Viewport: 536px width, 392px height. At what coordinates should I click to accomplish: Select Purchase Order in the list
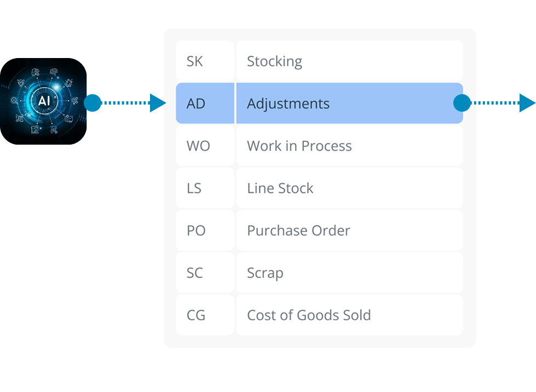point(298,230)
